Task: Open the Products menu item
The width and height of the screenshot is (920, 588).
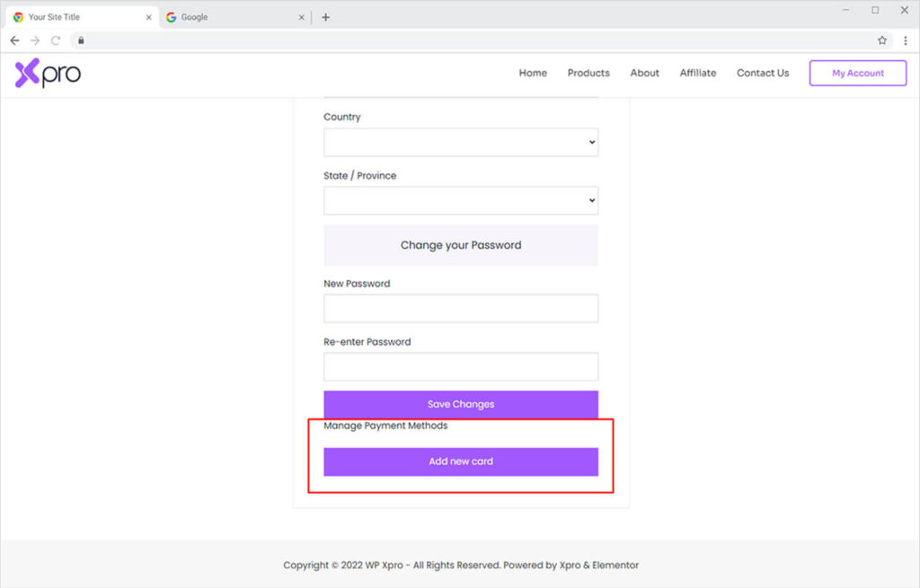Action: (588, 74)
